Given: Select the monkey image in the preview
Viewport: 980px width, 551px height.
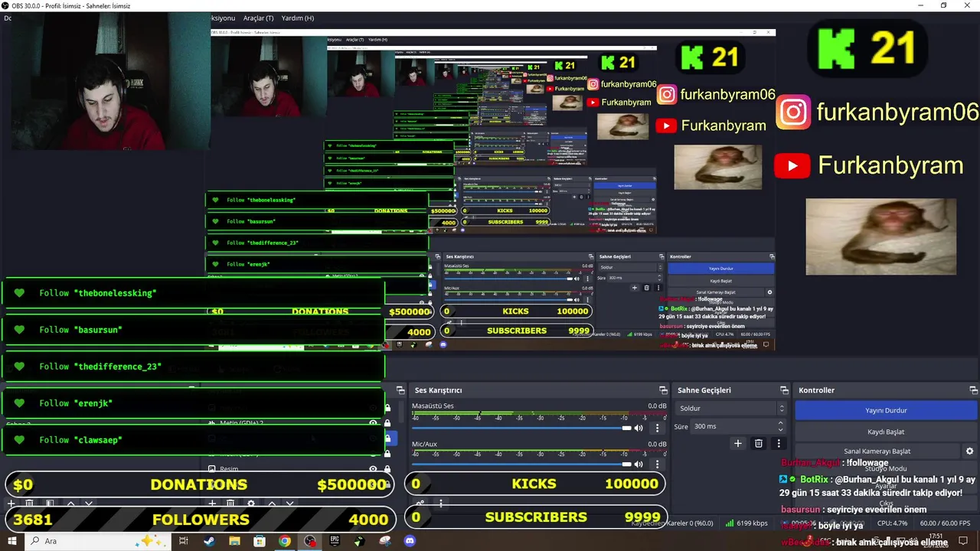Looking at the screenshot, I should pyautogui.click(x=880, y=236).
